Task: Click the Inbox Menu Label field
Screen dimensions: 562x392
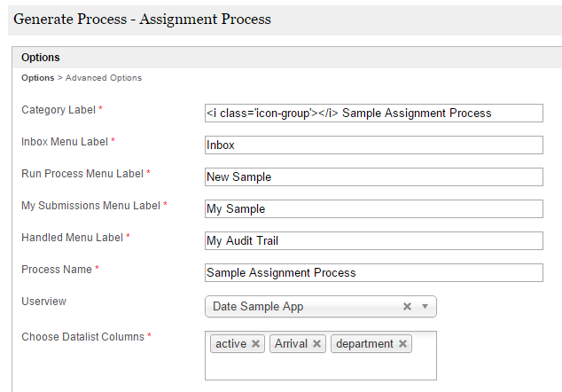Action: coord(373,145)
